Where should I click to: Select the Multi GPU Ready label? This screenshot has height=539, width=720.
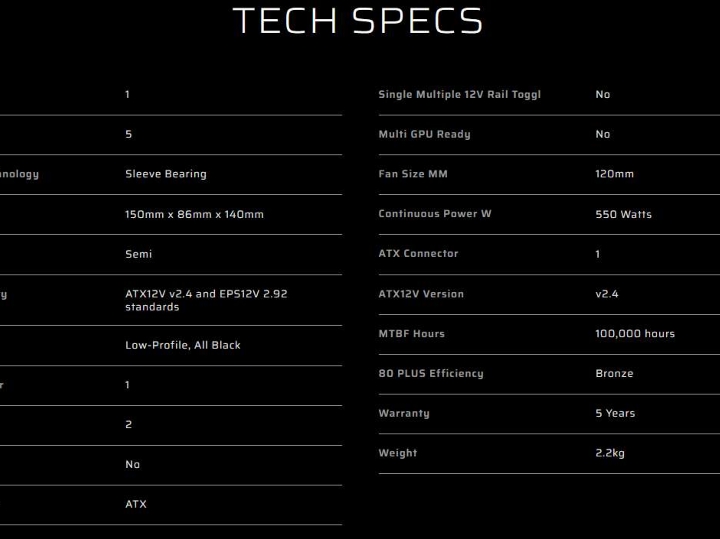[424, 134]
